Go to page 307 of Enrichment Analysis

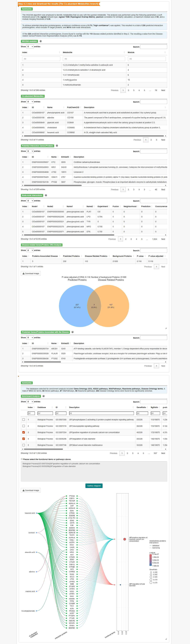[x=155, y=453]
